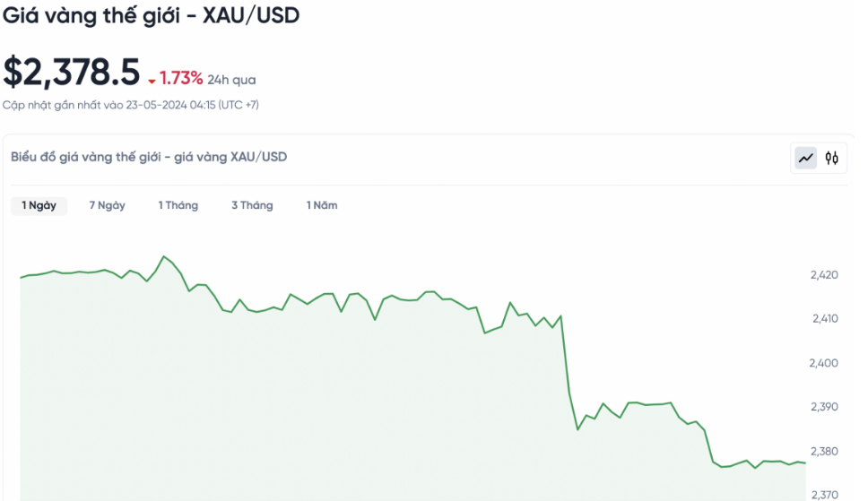Click the 1.73% change percentage
Screen dimensions: 868x501
pos(181,78)
